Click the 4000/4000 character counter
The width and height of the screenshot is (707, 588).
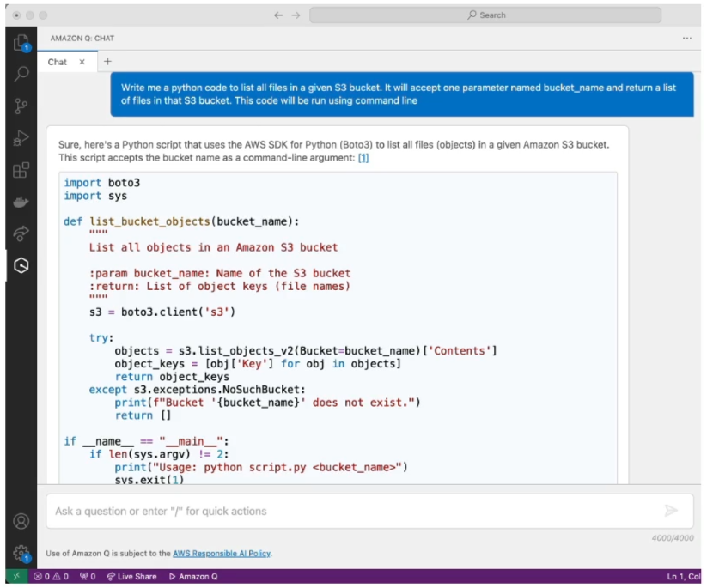coord(673,538)
